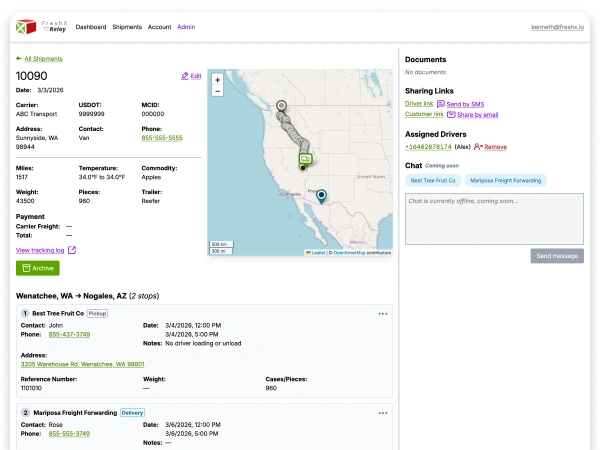Call pickup phone 855-437-3749
Screen dimensions: 600x450
69,334
